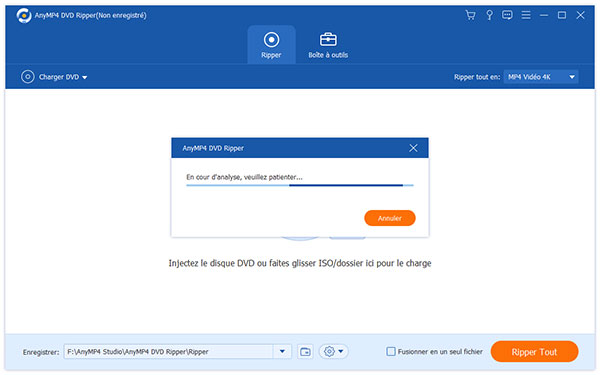The image size is (600, 375).
Task: Click the Enregistrer path field
Action: (x=168, y=352)
